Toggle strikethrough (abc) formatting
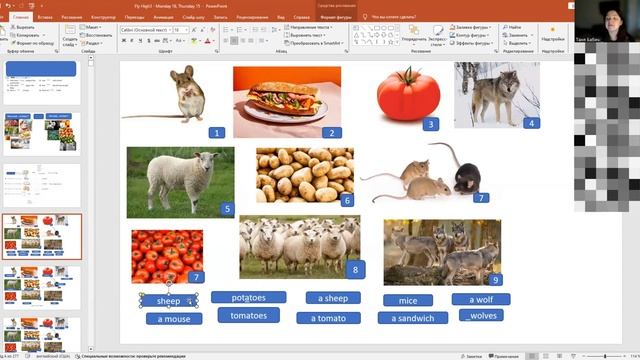 [157, 41]
